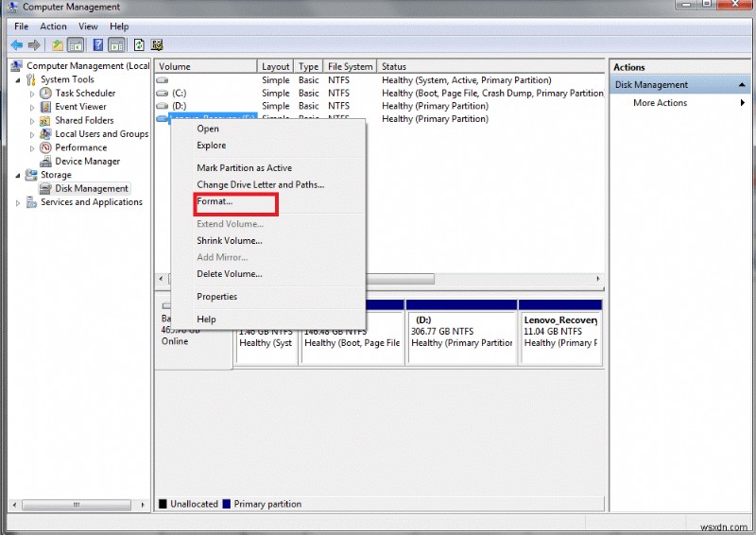Open Task Scheduler clock icon in tree
Image resolution: width=756 pixels, height=535 pixels.
(45, 94)
